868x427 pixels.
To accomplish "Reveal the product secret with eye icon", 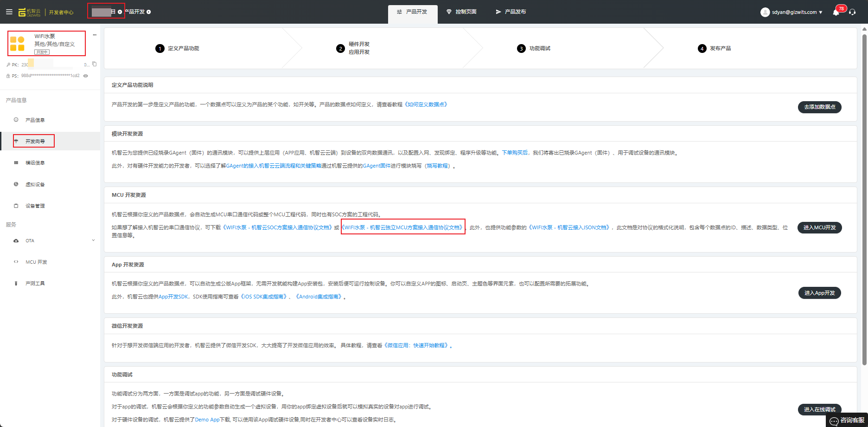I will coord(85,76).
